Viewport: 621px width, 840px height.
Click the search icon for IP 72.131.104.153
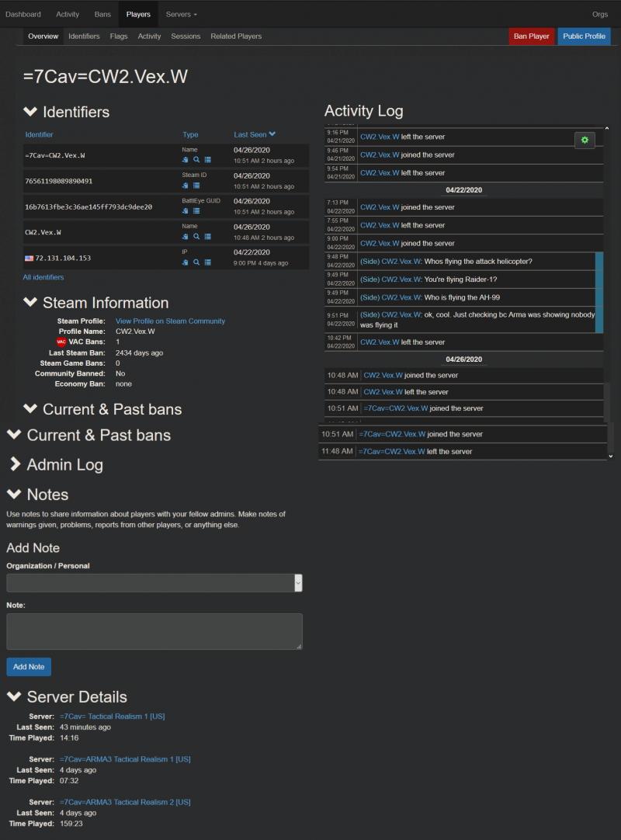point(196,262)
